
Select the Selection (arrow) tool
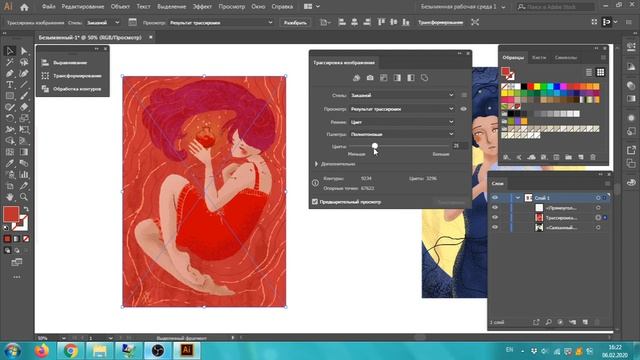pos(10,51)
